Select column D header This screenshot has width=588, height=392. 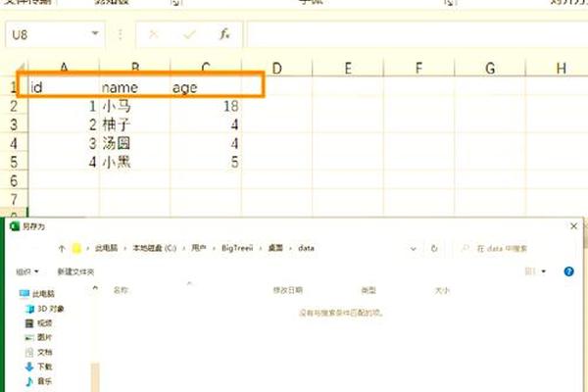pos(276,69)
